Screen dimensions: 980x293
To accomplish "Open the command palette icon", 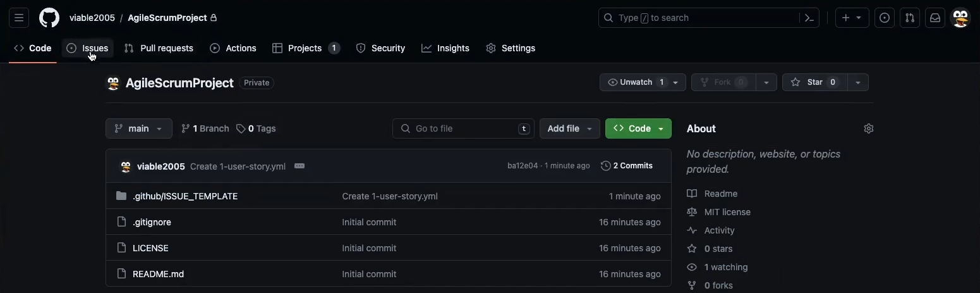I will tap(809, 18).
